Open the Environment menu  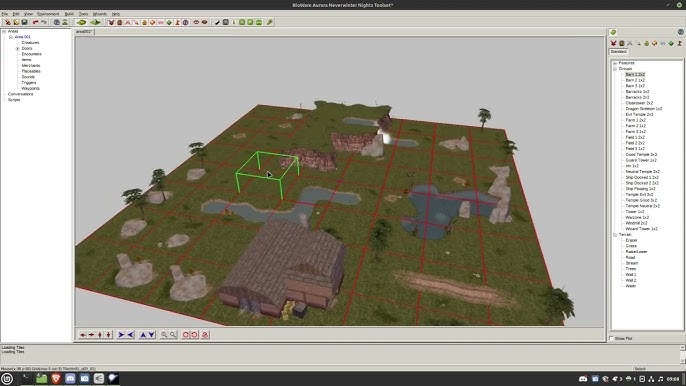click(48, 14)
